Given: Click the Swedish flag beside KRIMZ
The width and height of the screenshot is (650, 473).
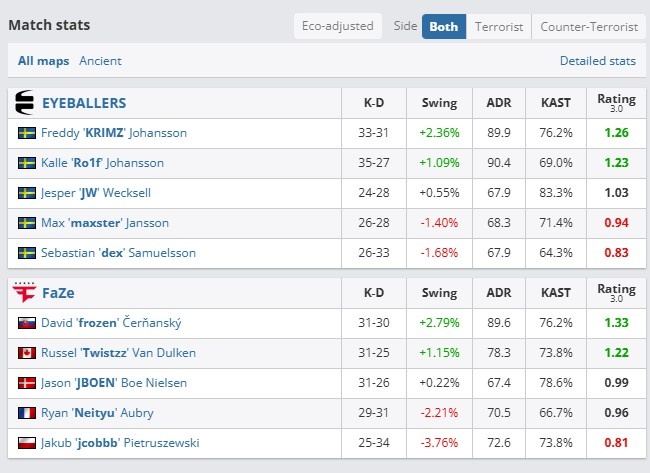Looking at the screenshot, I should [27, 133].
